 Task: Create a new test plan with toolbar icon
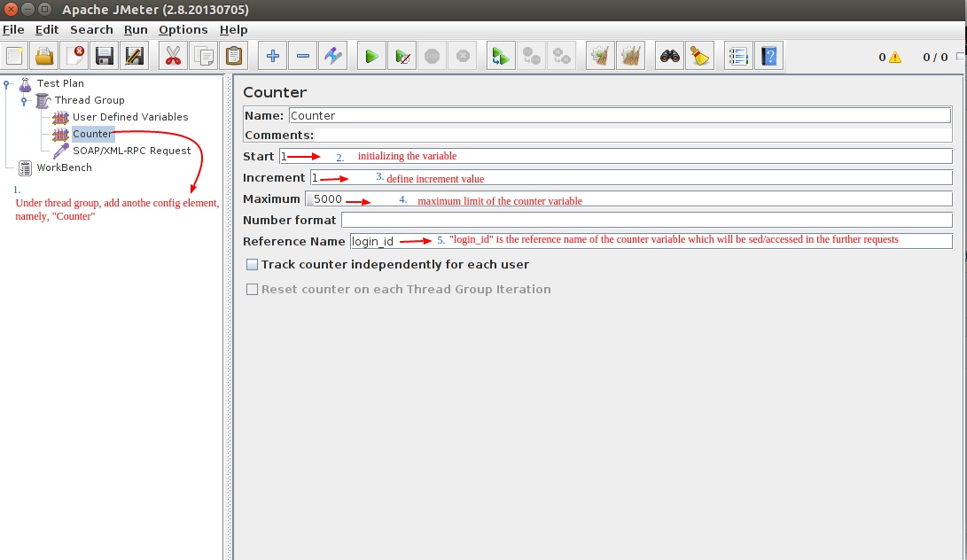click(x=15, y=56)
